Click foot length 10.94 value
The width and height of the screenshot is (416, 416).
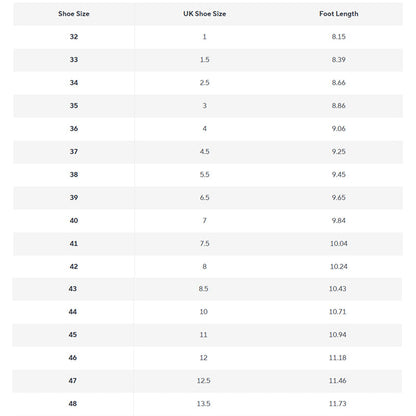point(338,335)
